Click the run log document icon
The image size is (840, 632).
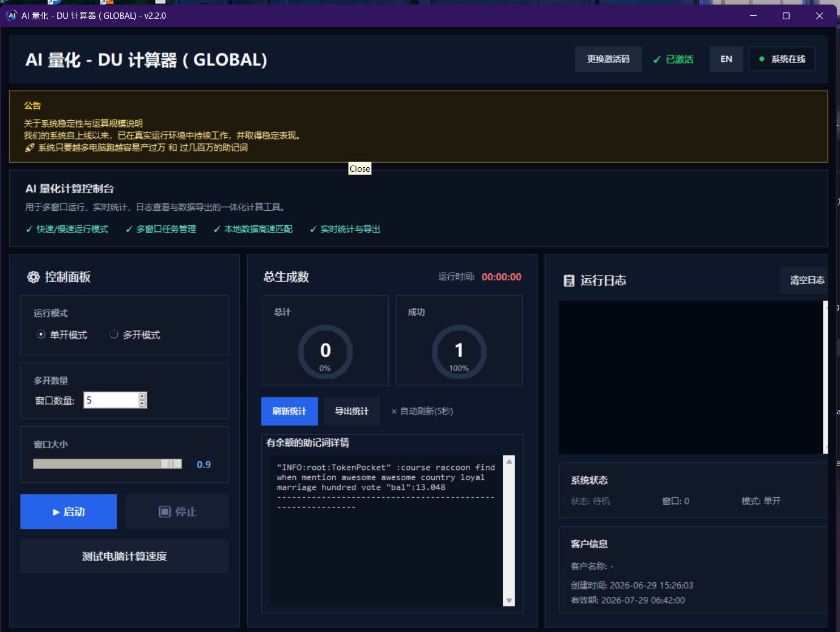pos(569,281)
